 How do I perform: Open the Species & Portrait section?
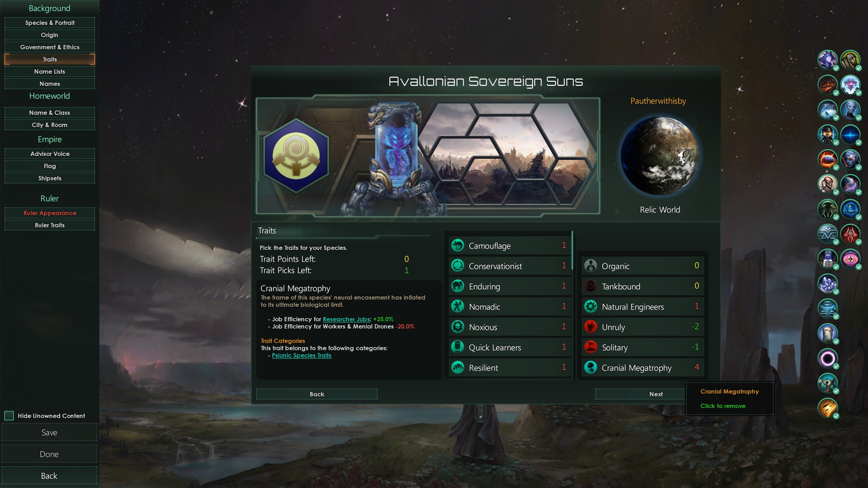point(50,23)
